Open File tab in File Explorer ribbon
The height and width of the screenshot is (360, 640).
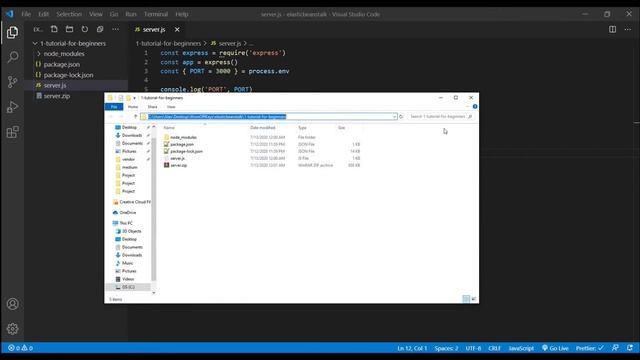click(114, 107)
